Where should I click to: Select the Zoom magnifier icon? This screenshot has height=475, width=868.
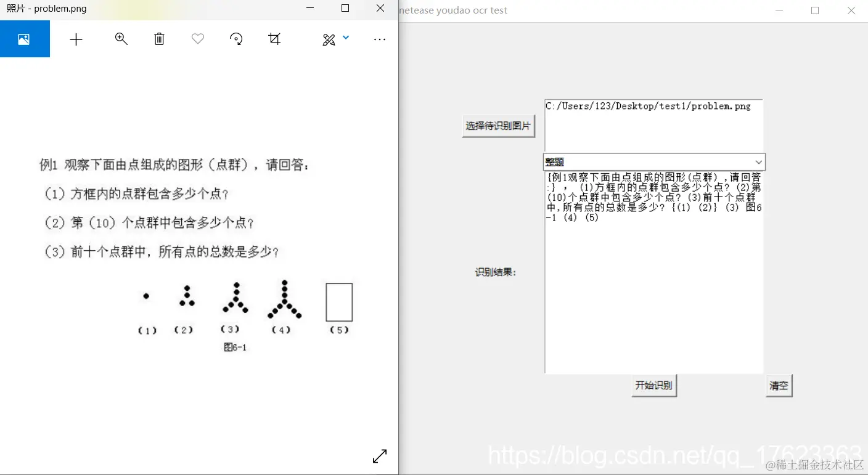(x=121, y=39)
